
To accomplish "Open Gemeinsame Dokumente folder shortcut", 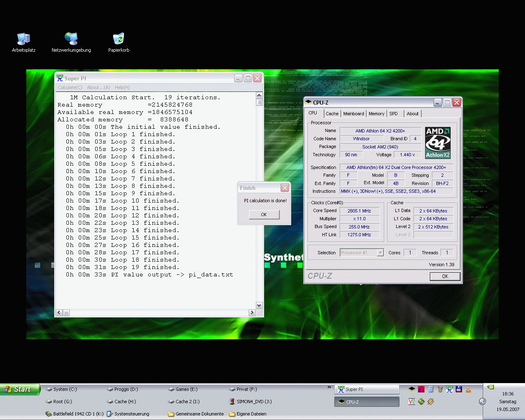I will point(196,414).
